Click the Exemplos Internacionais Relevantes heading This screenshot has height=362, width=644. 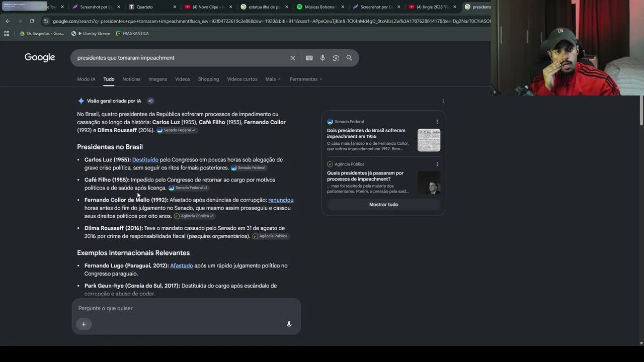(x=133, y=253)
